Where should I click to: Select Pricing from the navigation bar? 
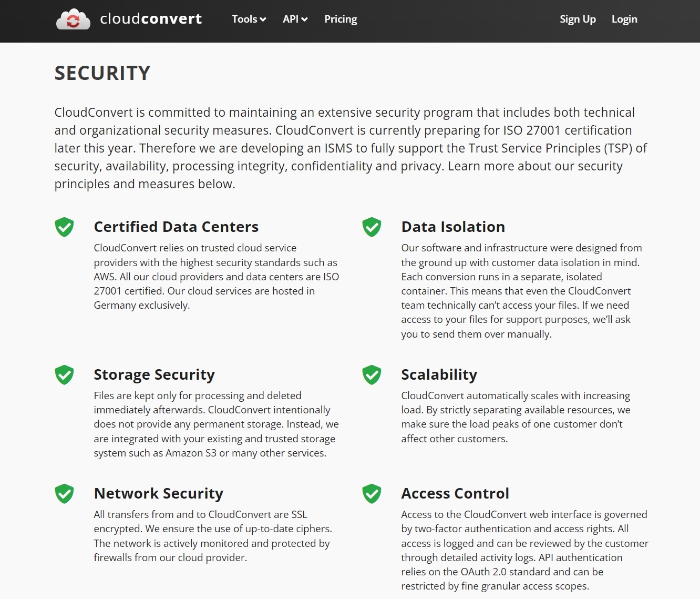[x=340, y=19]
